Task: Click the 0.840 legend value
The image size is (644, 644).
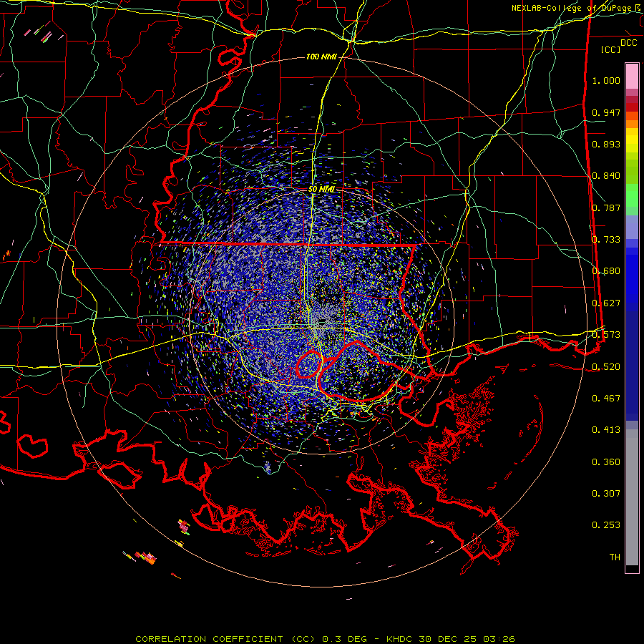Action: 606,176
